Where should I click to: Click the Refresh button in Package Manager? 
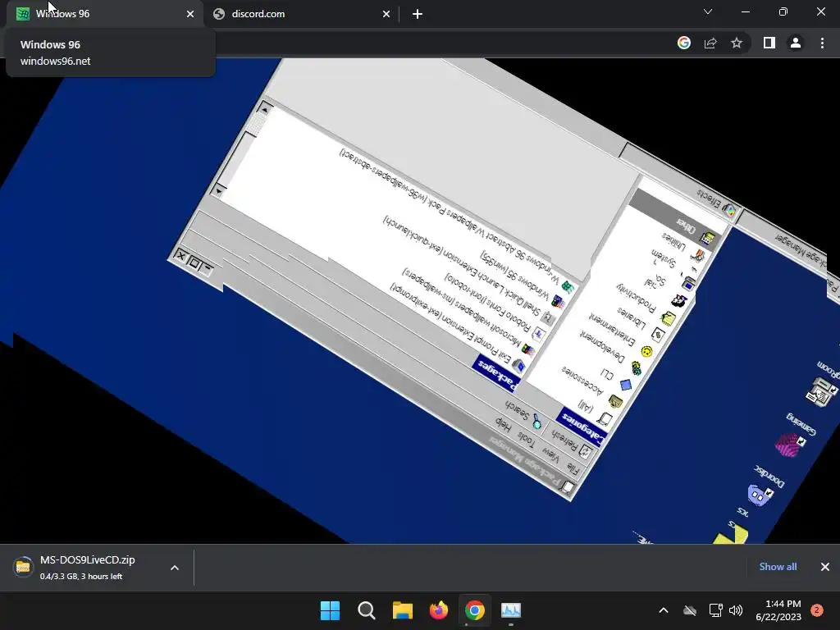click(572, 442)
